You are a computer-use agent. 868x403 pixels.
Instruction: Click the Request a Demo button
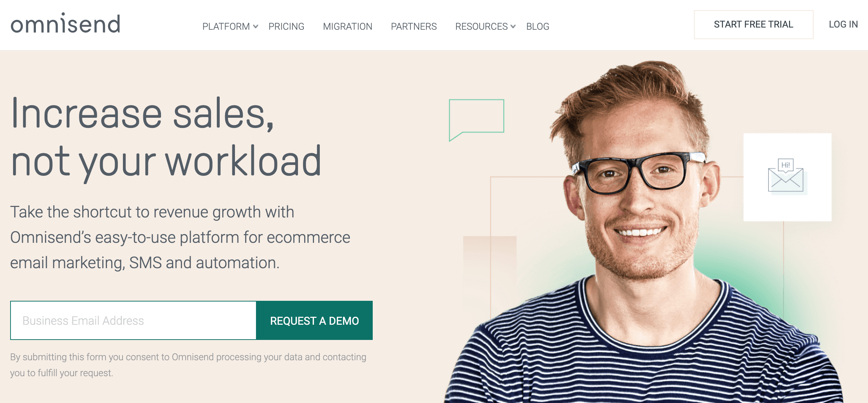(x=314, y=320)
